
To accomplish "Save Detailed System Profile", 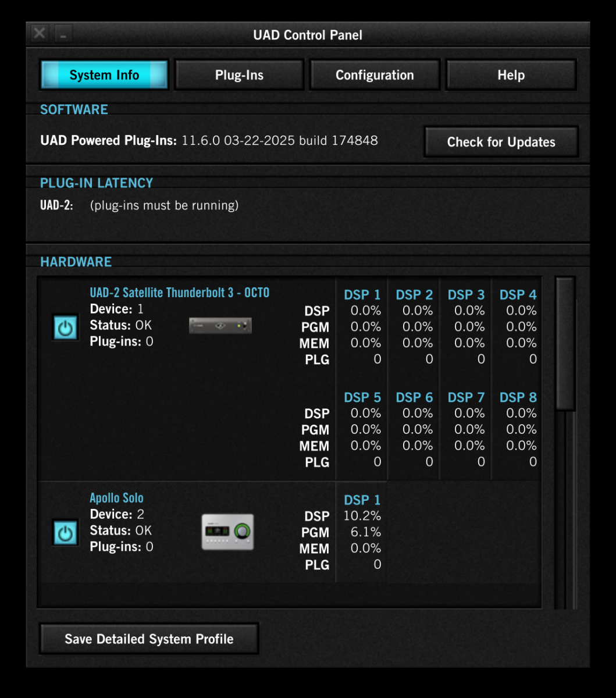I will click(x=149, y=639).
